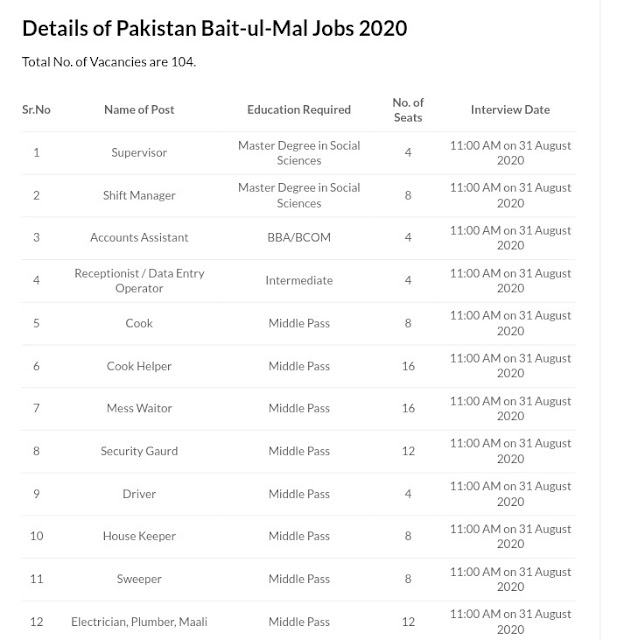Viewport: 624px width, 640px height.
Task: Click the Intermediate education cell
Action: tap(299, 280)
